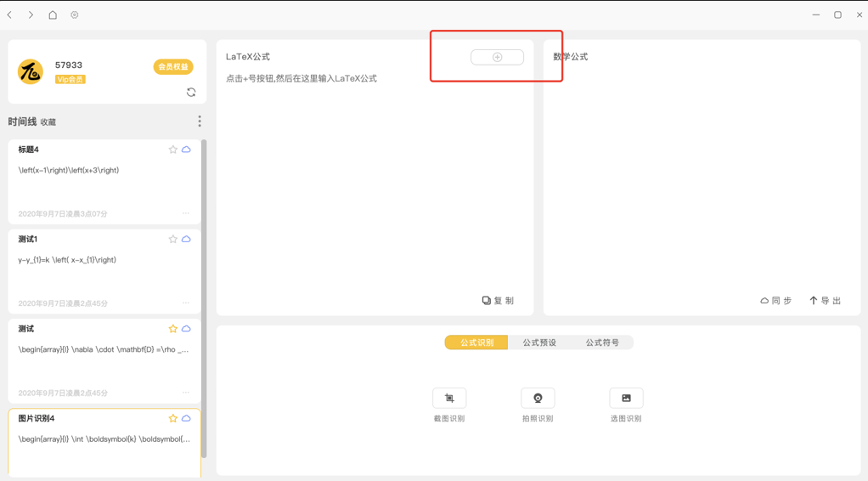Open more options on 测试 card

(x=186, y=393)
